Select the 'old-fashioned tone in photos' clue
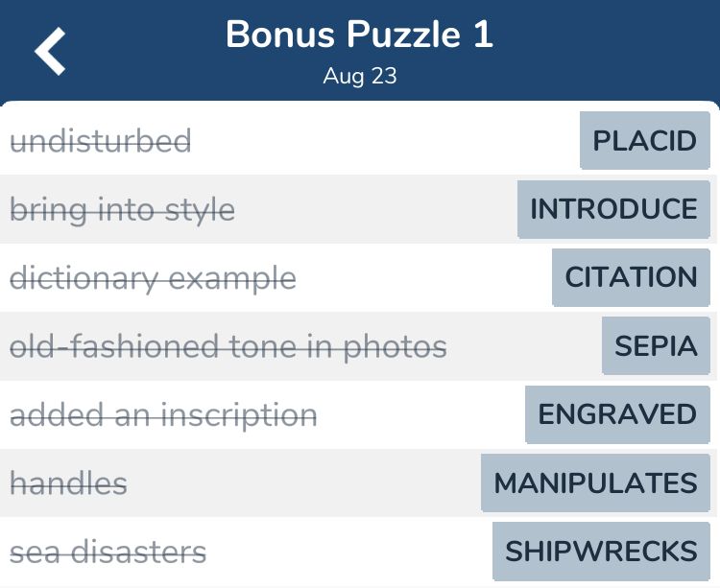The image size is (720, 588). pos(228,346)
